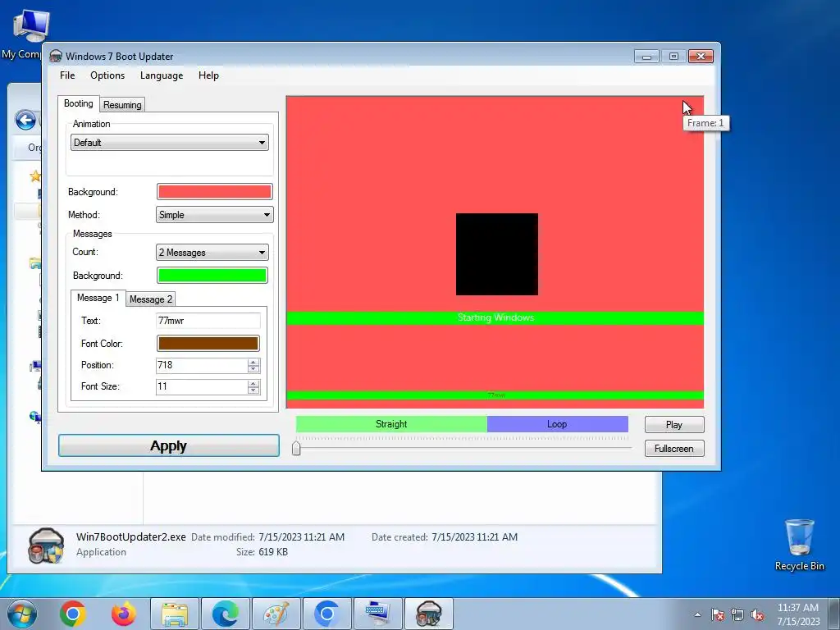Select the Message 1 tab

pyautogui.click(x=98, y=298)
